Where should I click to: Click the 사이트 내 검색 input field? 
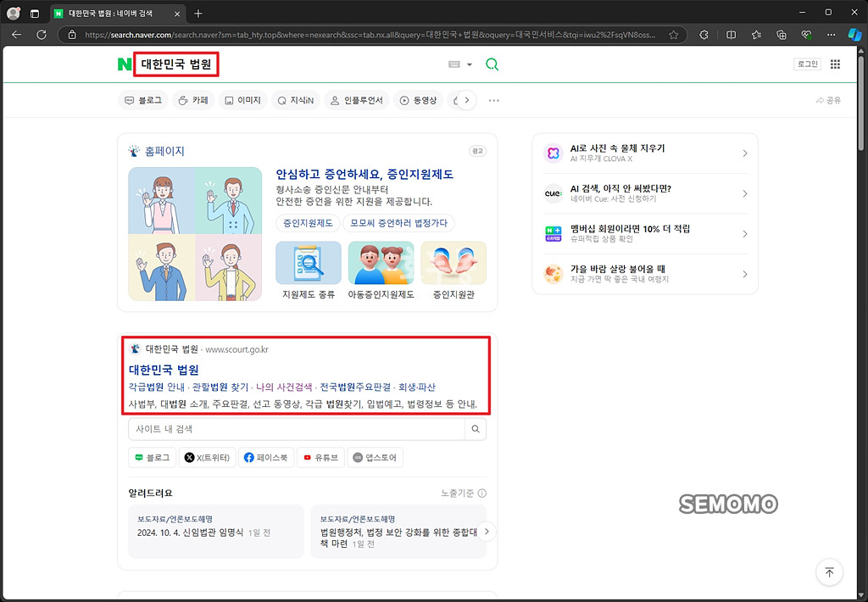pos(296,429)
